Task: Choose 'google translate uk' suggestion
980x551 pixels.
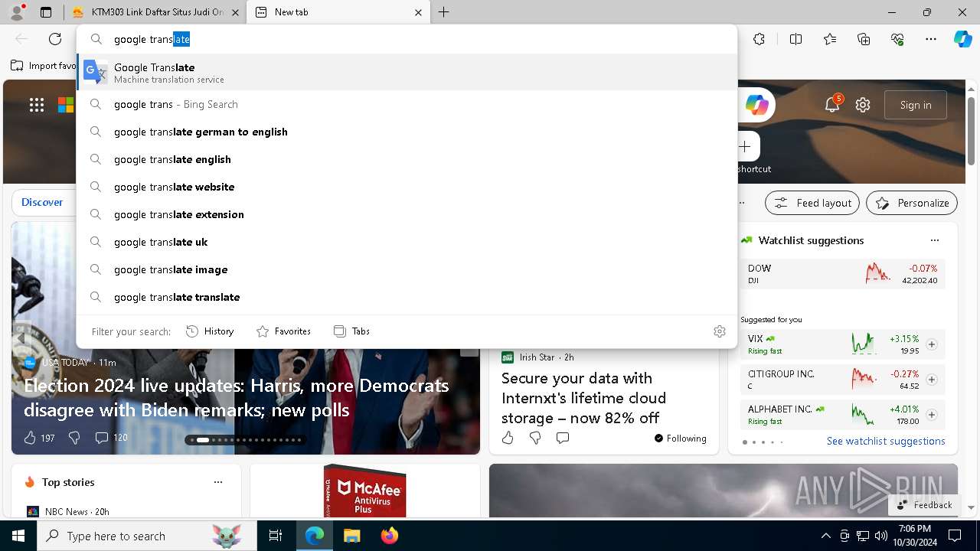Action: pos(407,242)
